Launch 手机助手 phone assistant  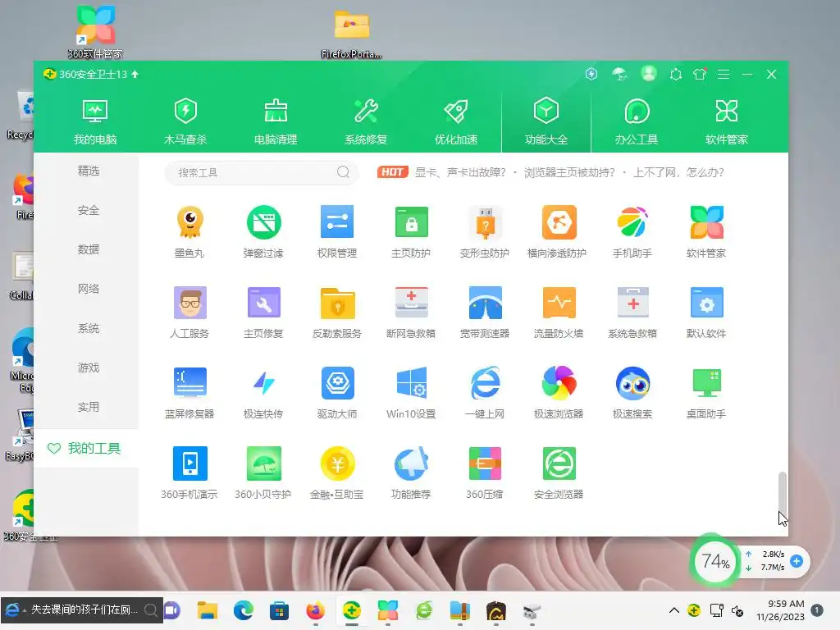(x=632, y=231)
